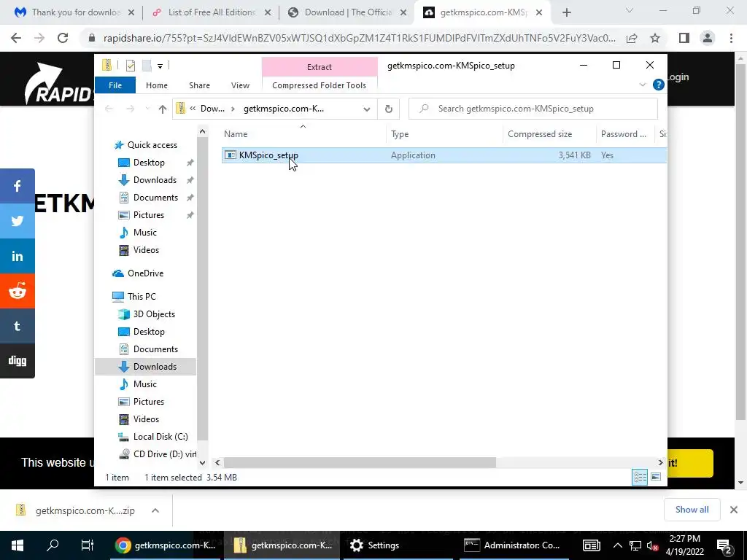This screenshot has height=560, width=747.
Task: Click the Explorer search box
Action: pos(533,109)
